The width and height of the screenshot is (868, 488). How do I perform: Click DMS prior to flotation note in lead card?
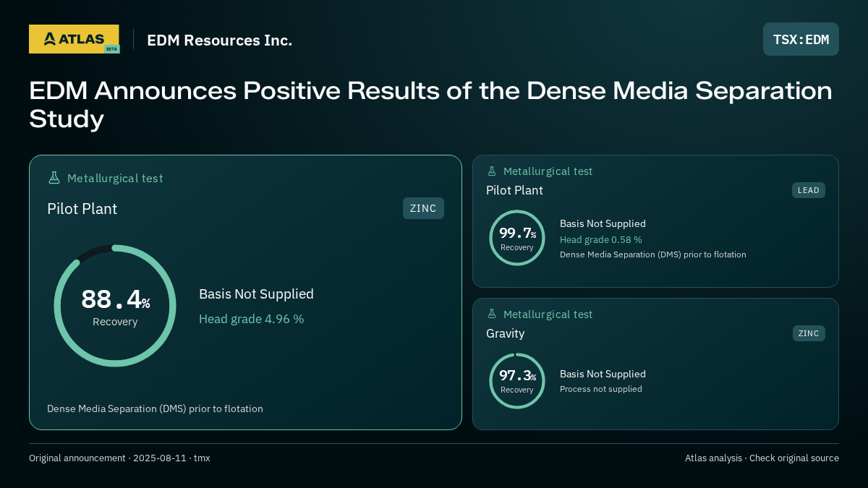click(x=653, y=254)
